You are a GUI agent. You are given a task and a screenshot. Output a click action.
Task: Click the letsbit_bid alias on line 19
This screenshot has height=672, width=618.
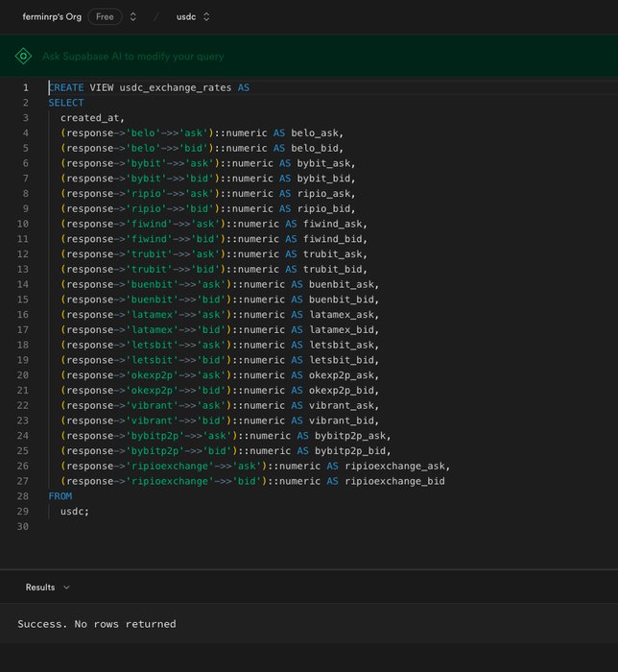coord(342,360)
